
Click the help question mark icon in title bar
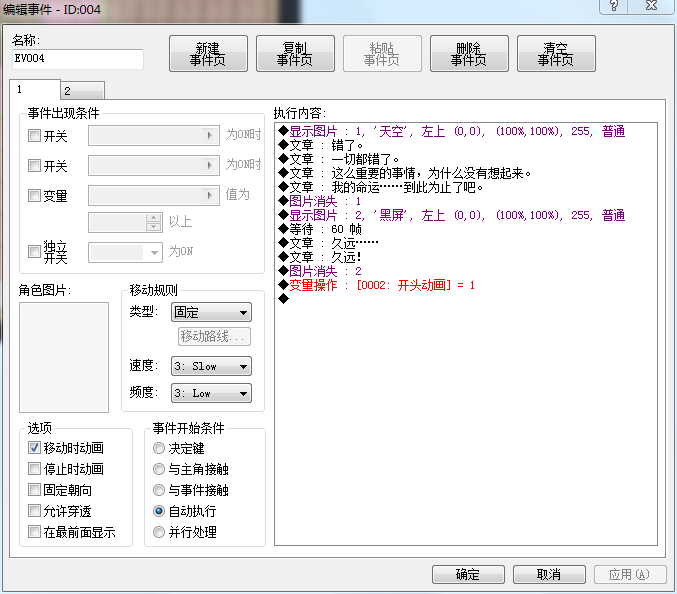tap(614, 6)
